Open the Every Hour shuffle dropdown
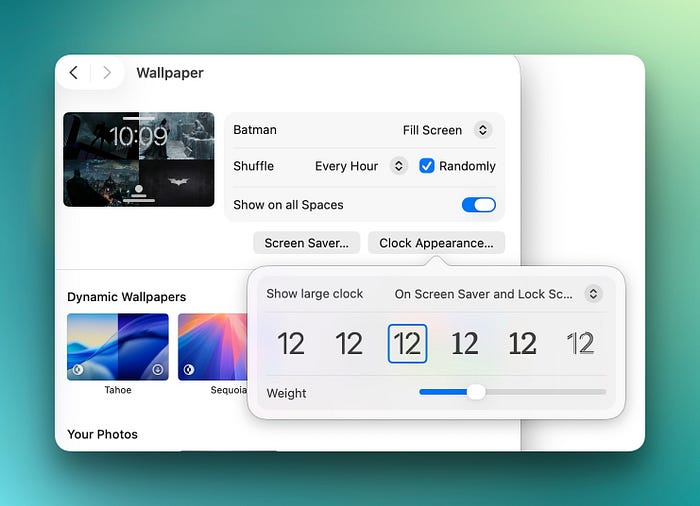This screenshot has width=700, height=506. [x=398, y=166]
